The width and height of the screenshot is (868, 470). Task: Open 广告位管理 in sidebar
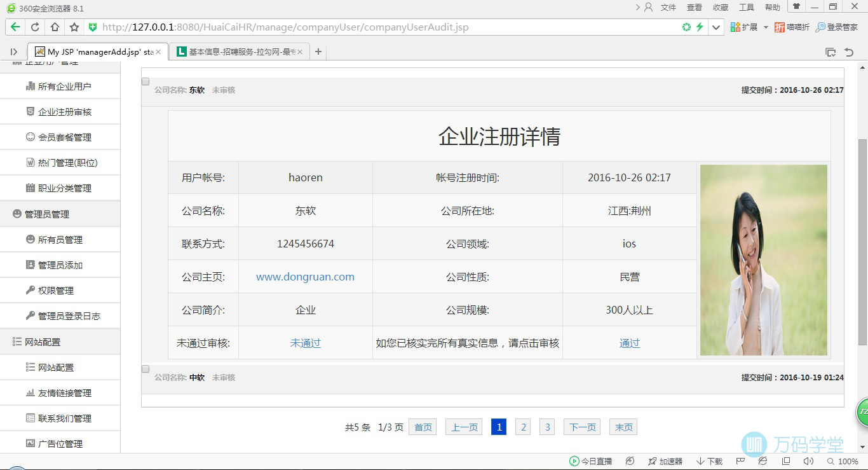pyautogui.click(x=60, y=444)
